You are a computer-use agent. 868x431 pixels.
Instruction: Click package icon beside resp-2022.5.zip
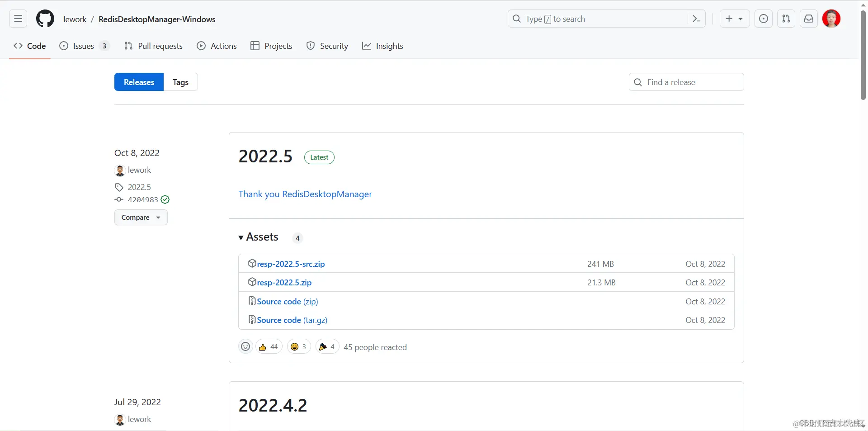(252, 282)
